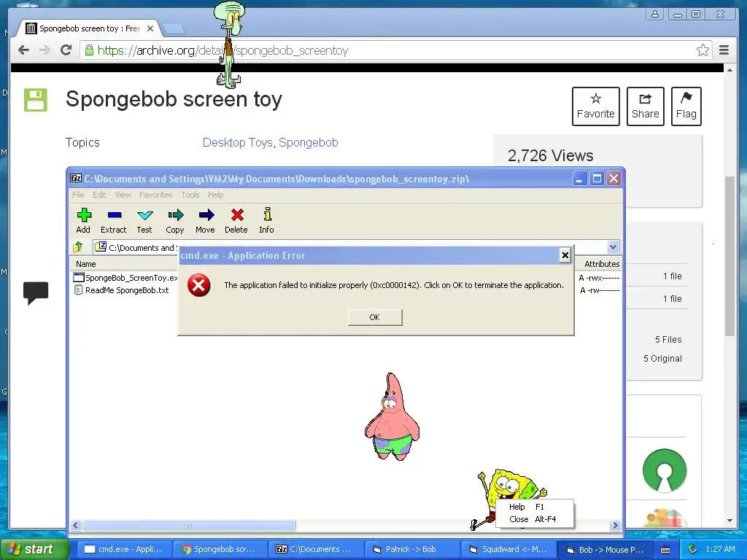Click the Share button on archive.org
747x560 pixels.
pos(646,106)
